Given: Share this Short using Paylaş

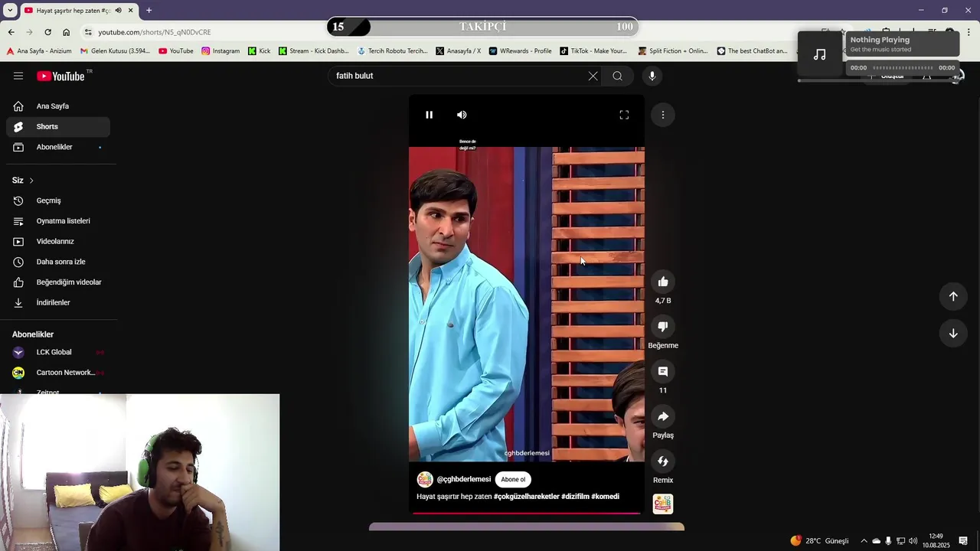Looking at the screenshot, I should 663,416.
